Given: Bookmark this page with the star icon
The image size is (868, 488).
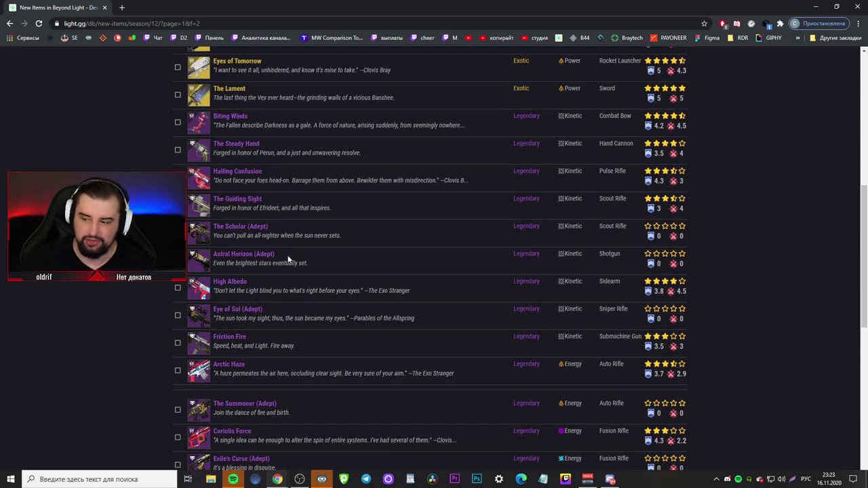Looking at the screenshot, I should (705, 23).
